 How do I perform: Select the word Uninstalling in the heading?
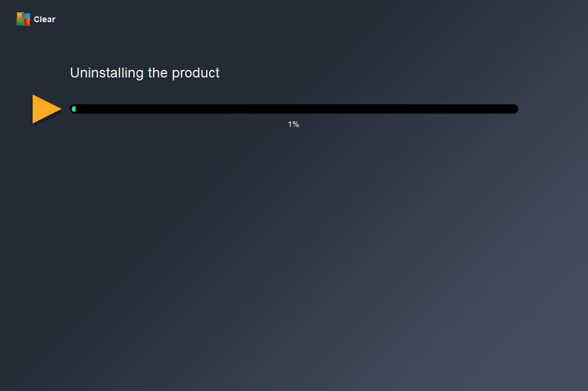tap(107, 73)
